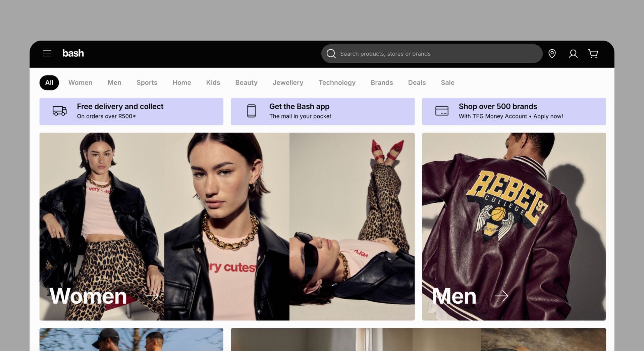Click the search magnifier icon
This screenshot has width=644, height=351.
[x=331, y=53]
